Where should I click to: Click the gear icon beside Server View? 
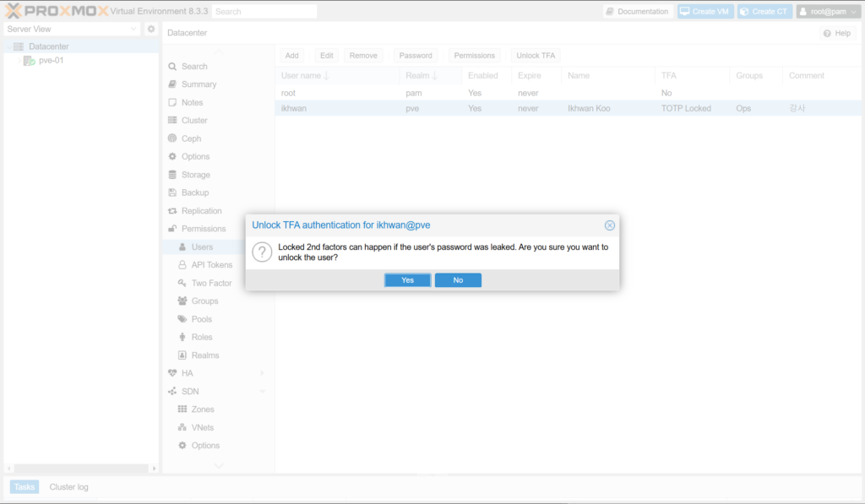151,29
